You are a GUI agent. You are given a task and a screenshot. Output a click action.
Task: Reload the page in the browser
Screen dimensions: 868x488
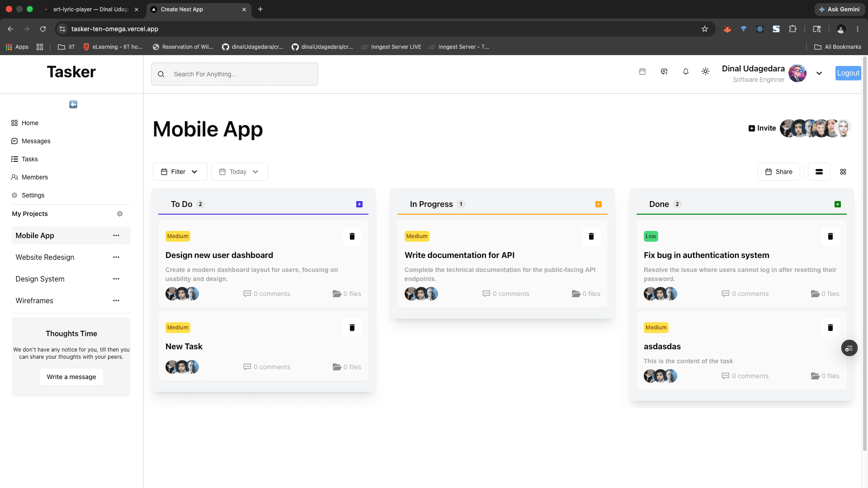(x=43, y=29)
